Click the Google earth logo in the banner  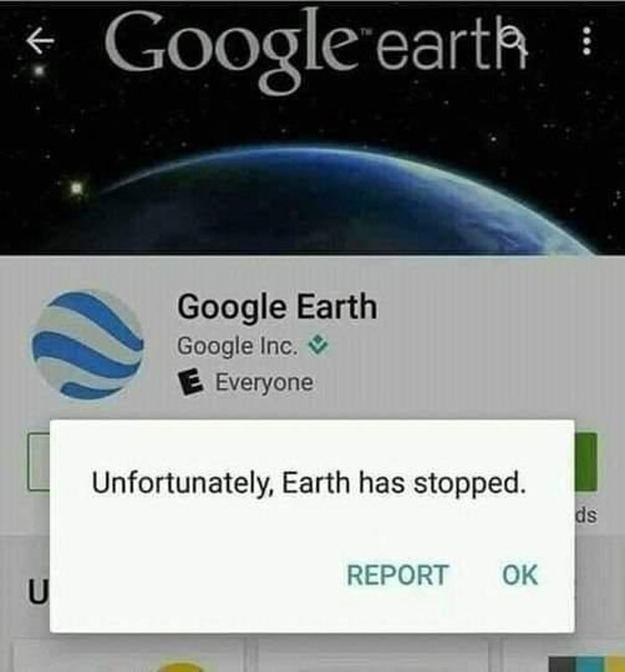(315, 49)
